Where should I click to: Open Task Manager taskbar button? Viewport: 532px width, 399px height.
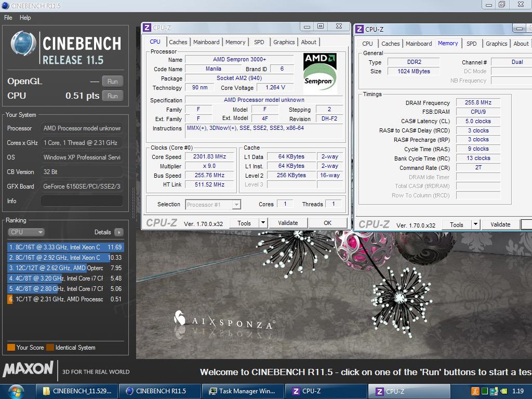pos(243,391)
